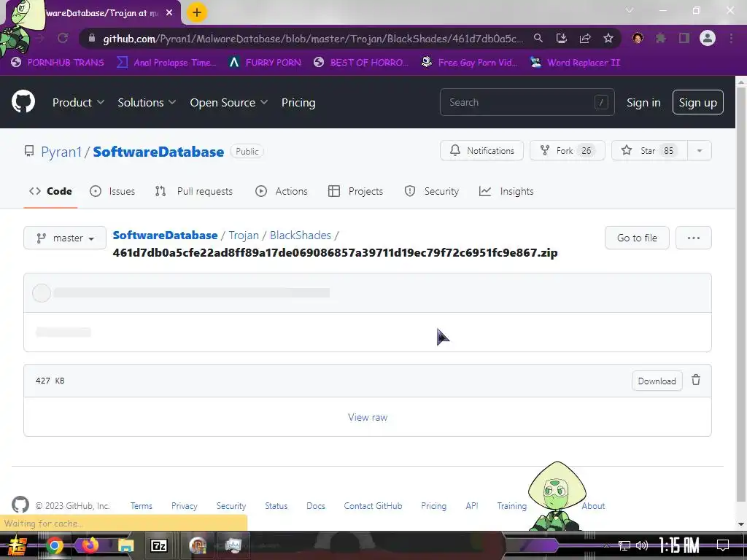Click the install app icon in the address bar

562,38
